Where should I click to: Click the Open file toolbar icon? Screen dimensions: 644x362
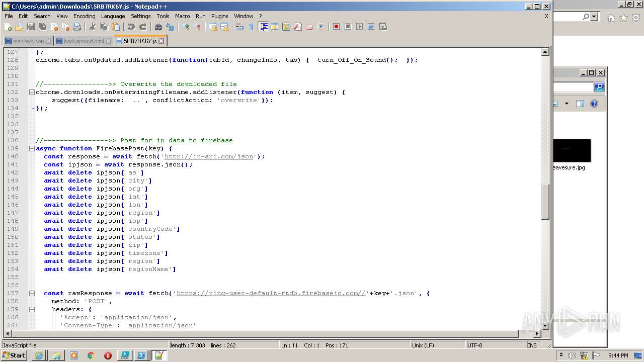click(x=19, y=27)
